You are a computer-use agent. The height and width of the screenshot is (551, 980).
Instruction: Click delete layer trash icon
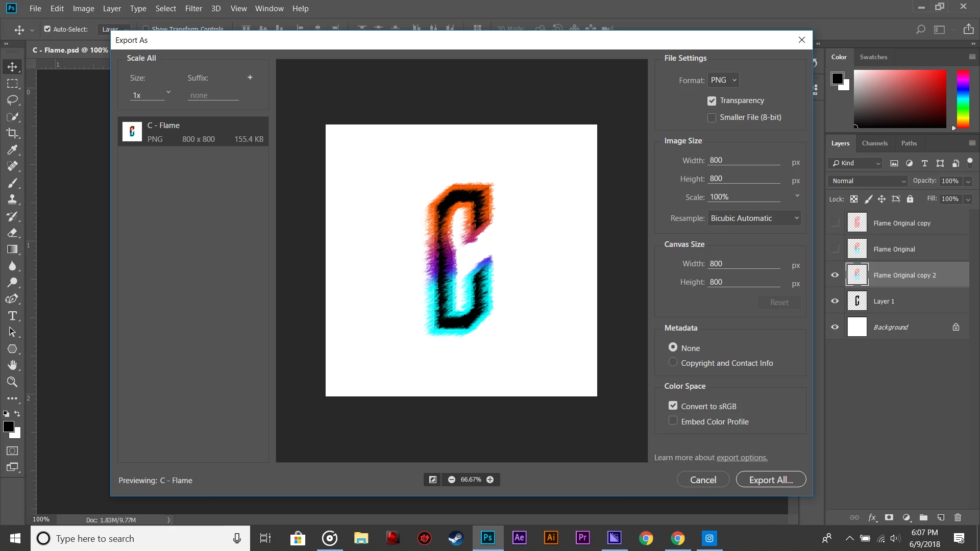pyautogui.click(x=958, y=517)
